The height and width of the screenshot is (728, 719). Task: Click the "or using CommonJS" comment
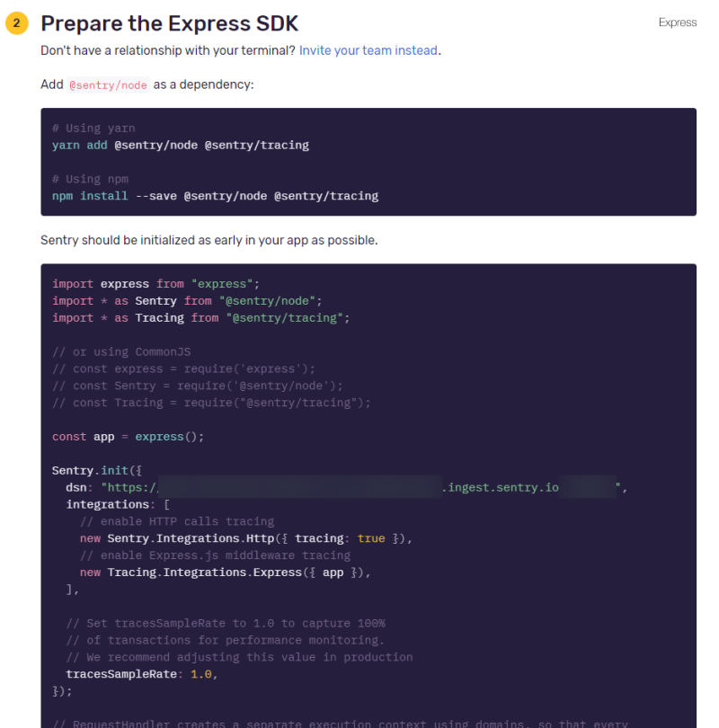[121, 352]
